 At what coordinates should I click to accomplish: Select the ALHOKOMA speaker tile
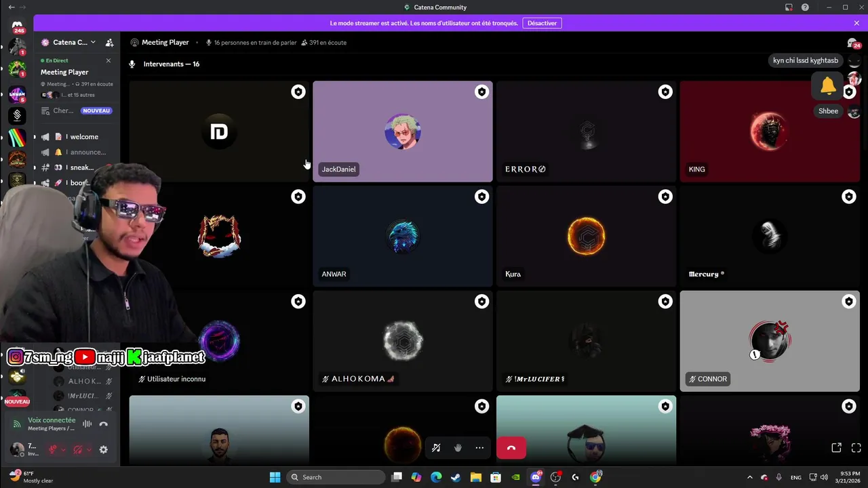[403, 342]
